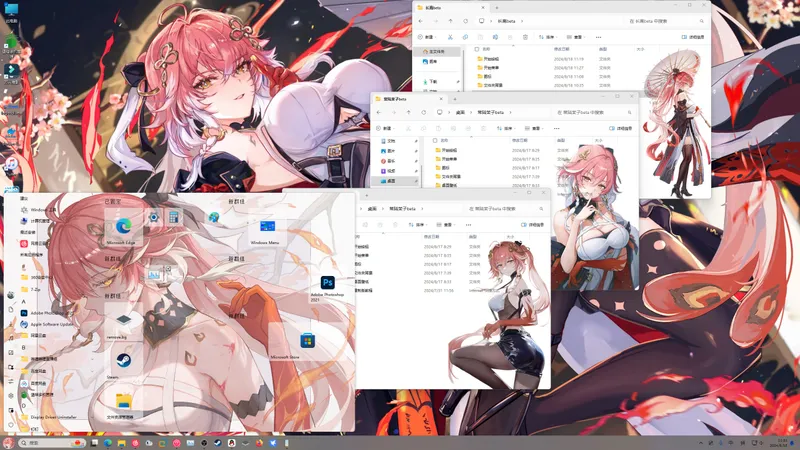Screen dimensions: 800x450
Task: Open View dropdown in lowest Explorer window
Action: point(445,225)
